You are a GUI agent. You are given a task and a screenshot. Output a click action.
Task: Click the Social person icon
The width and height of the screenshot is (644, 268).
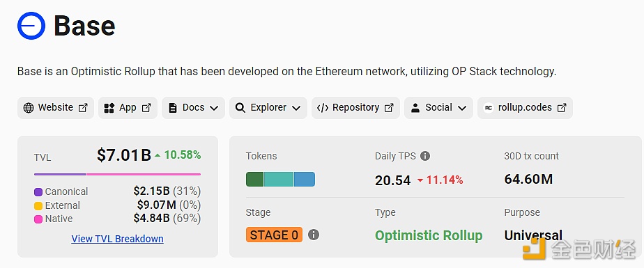[415, 108]
